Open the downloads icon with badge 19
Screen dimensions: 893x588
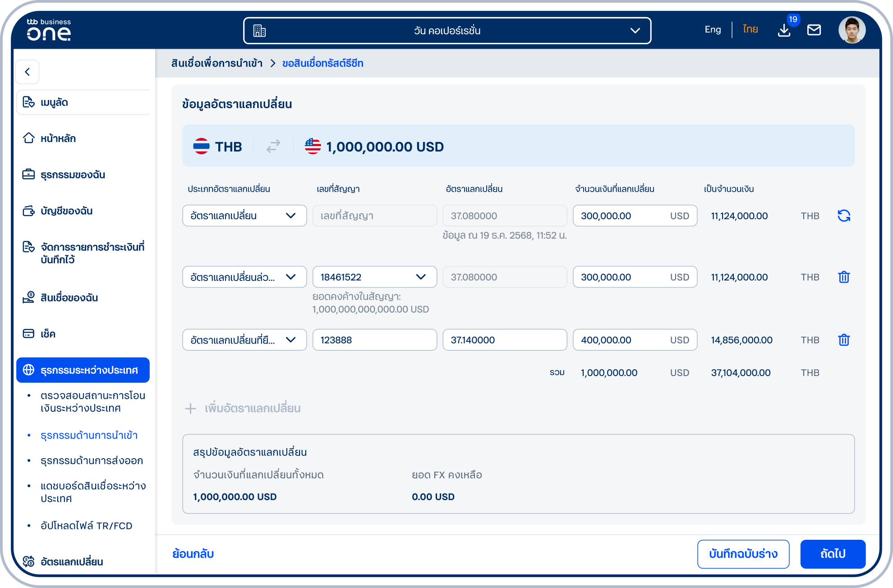click(784, 30)
